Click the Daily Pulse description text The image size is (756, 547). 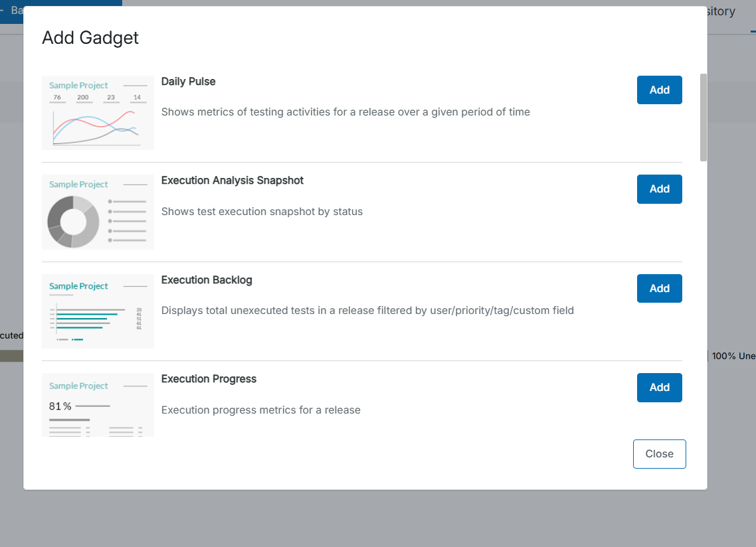click(x=345, y=112)
